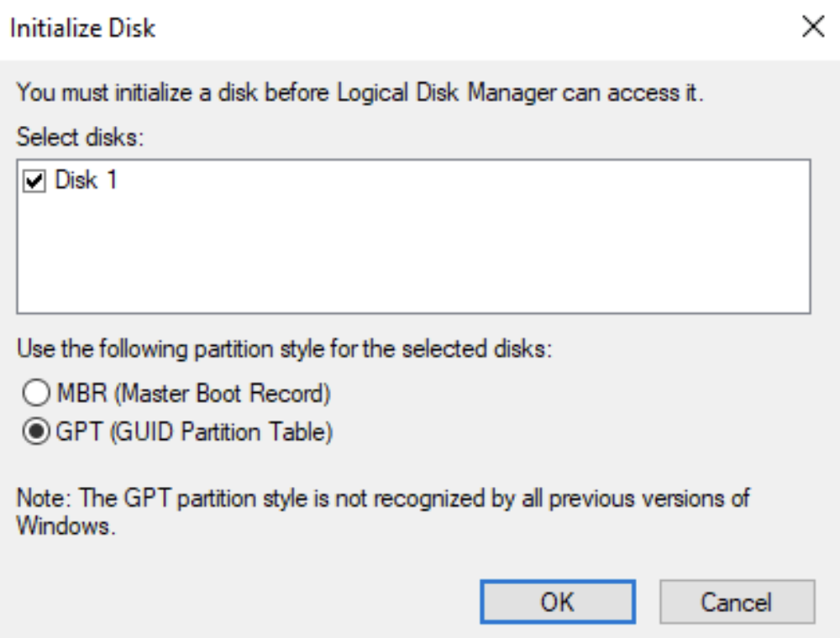The height and width of the screenshot is (638, 840).
Task: Click the Note about GPT partition style
Action: [x=383, y=499]
